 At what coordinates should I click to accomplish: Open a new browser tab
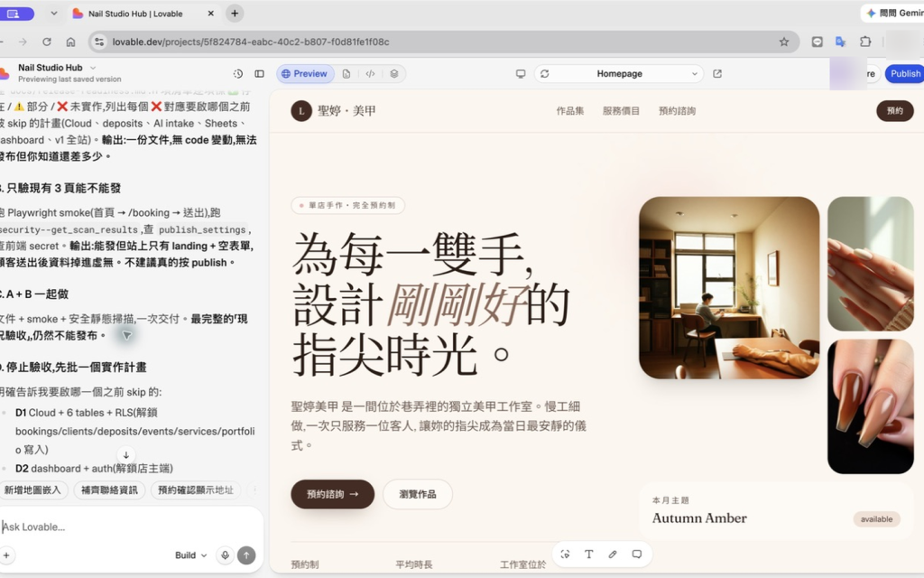tap(235, 14)
